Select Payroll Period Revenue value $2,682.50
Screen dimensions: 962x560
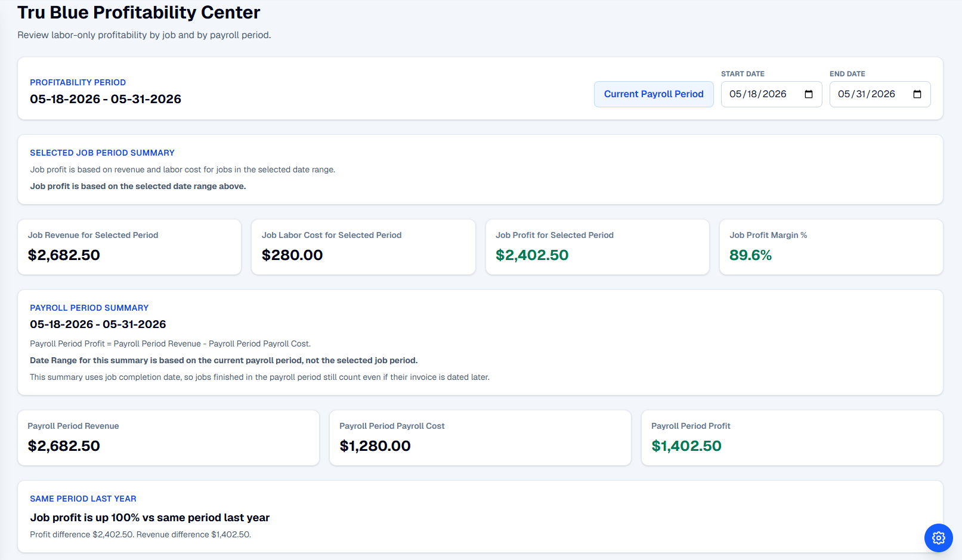(x=64, y=446)
